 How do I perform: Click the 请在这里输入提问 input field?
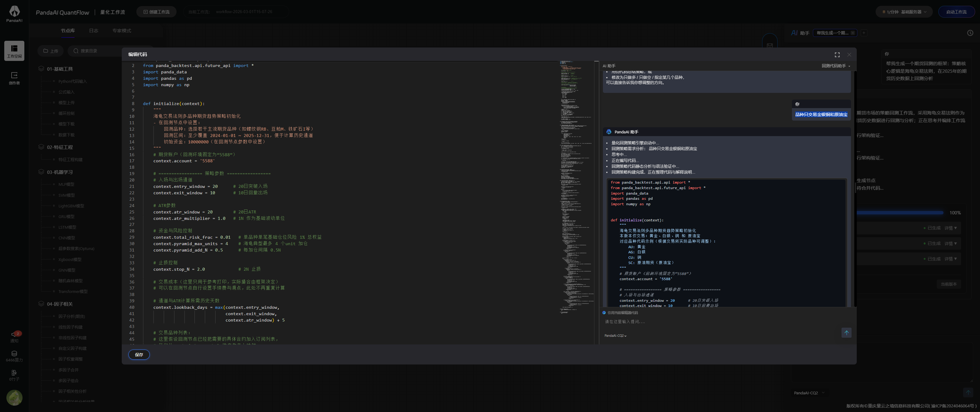pos(722,322)
